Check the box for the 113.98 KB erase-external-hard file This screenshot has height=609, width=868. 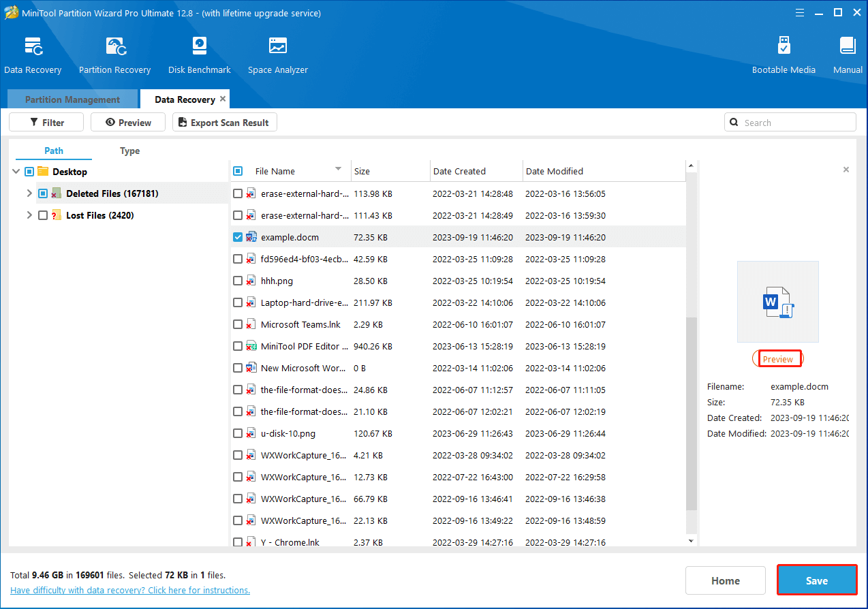[238, 193]
